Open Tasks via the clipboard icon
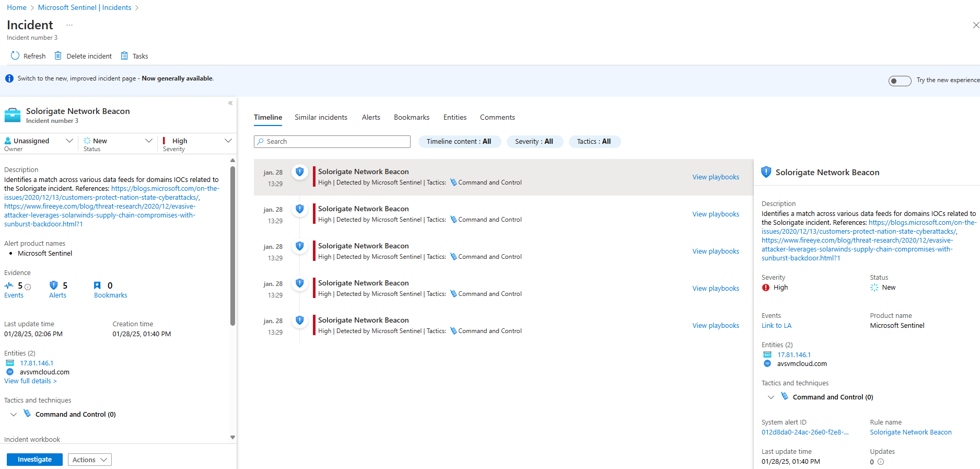Viewport: 980px width, 469px height. click(124, 56)
